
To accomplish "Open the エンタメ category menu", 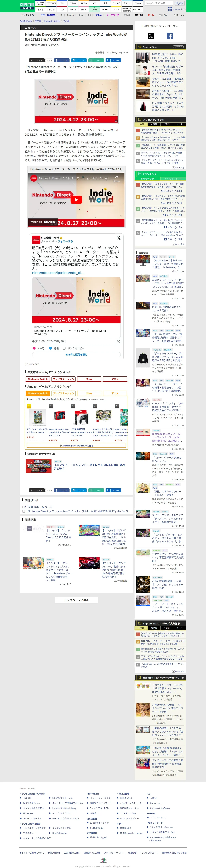I will pos(139,15).
